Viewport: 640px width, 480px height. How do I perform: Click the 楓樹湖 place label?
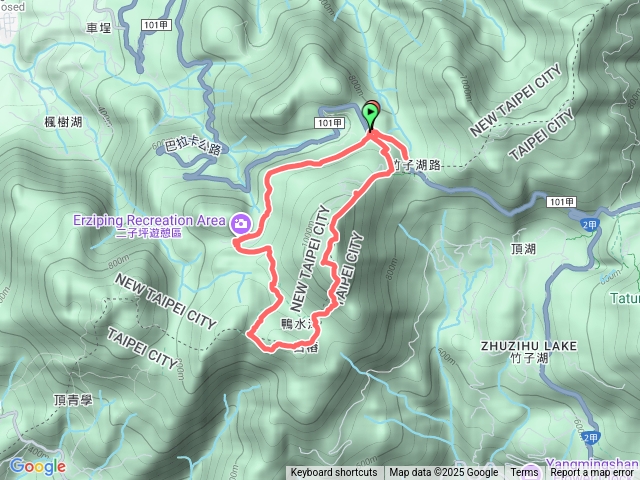[63, 122]
